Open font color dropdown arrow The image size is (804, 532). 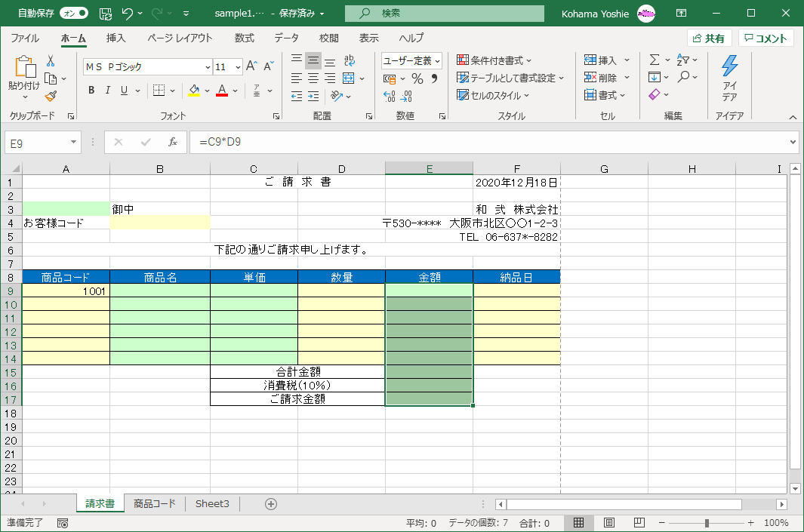[235, 91]
